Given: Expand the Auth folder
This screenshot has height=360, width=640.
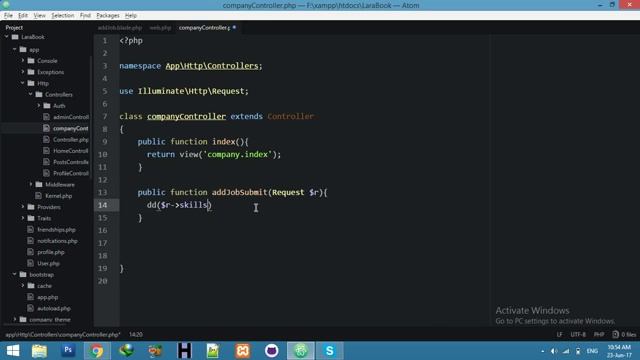Looking at the screenshot, I should tap(39, 105).
